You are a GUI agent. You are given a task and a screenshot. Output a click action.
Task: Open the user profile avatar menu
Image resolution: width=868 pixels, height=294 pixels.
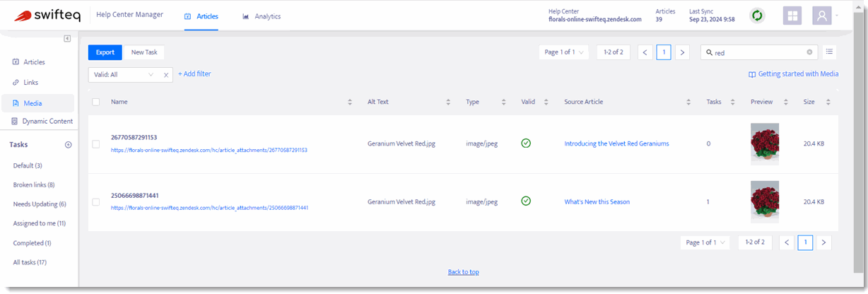822,16
